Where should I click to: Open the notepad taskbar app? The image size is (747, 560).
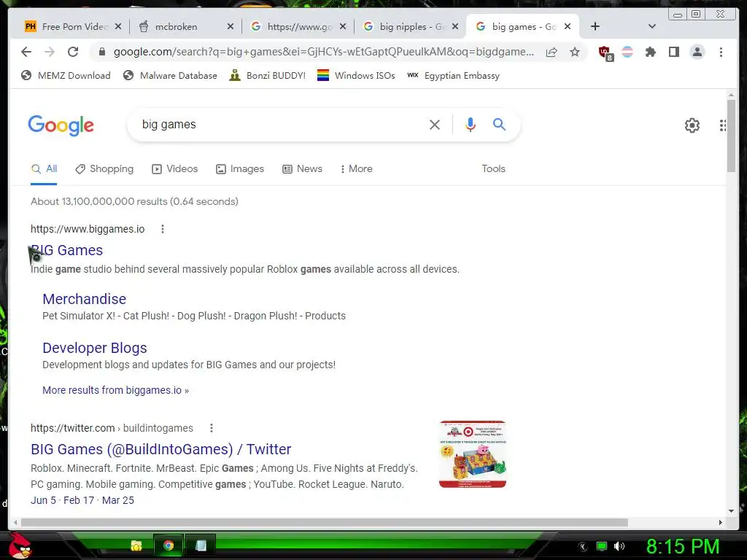click(201, 545)
